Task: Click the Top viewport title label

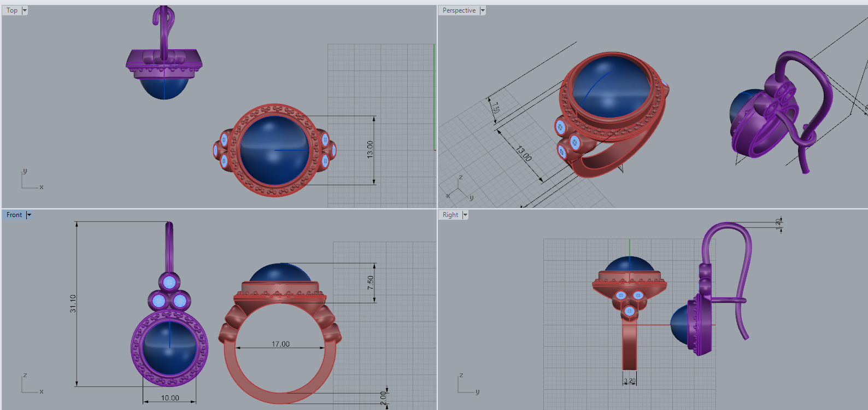Action: click(12, 10)
